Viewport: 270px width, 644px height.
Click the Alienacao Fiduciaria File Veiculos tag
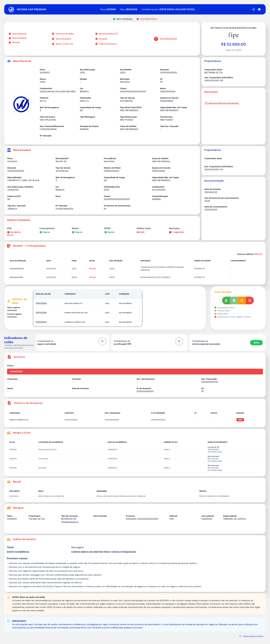point(222,103)
